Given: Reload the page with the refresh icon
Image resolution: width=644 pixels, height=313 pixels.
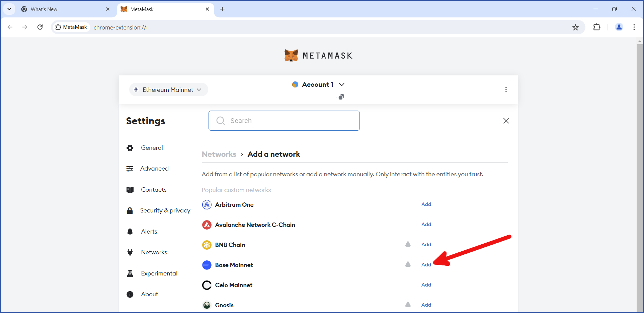Looking at the screenshot, I should pos(40,27).
